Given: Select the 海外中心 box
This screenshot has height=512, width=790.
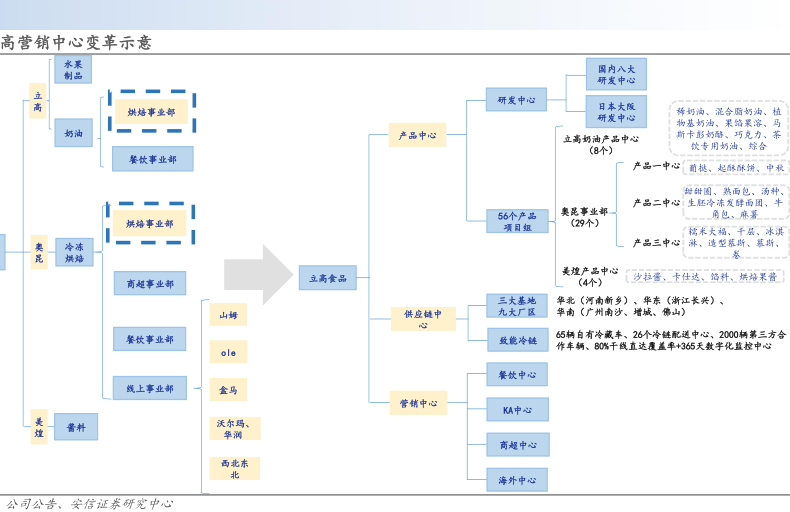Looking at the screenshot, I should (x=517, y=480).
